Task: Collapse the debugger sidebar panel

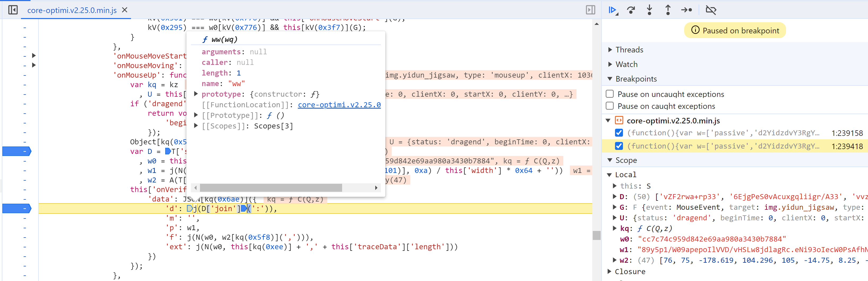Action: click(x=590, y=10)
